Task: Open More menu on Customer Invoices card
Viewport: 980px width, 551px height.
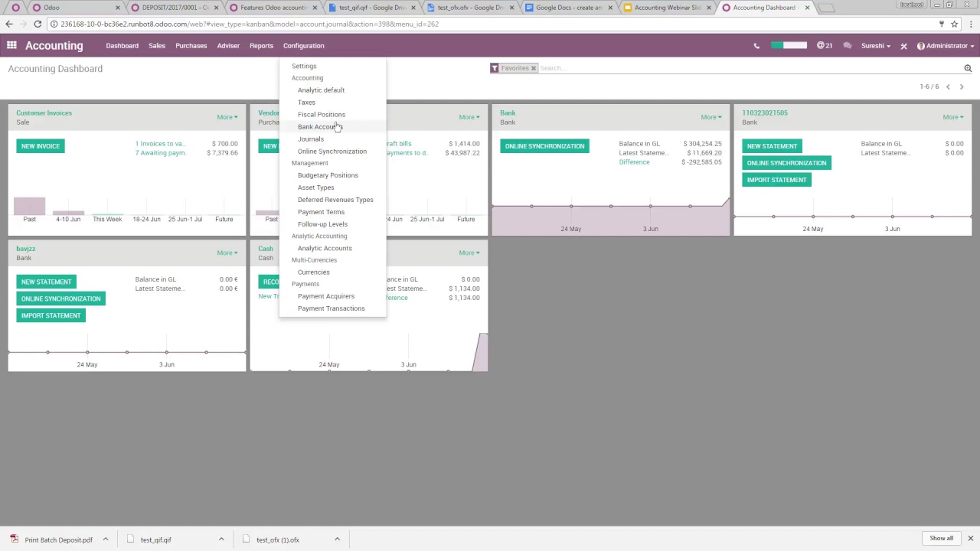Action: click(x=227, y=117)
